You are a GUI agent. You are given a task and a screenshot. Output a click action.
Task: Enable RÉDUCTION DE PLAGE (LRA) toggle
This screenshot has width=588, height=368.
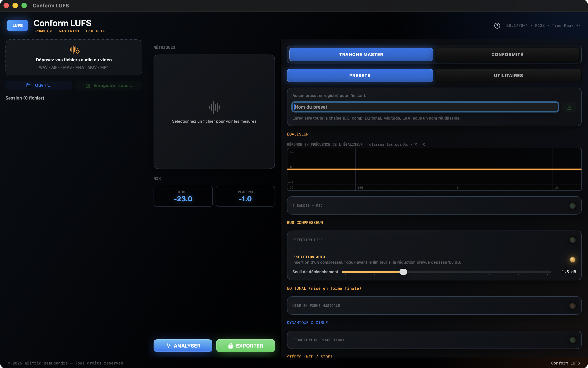572,340
